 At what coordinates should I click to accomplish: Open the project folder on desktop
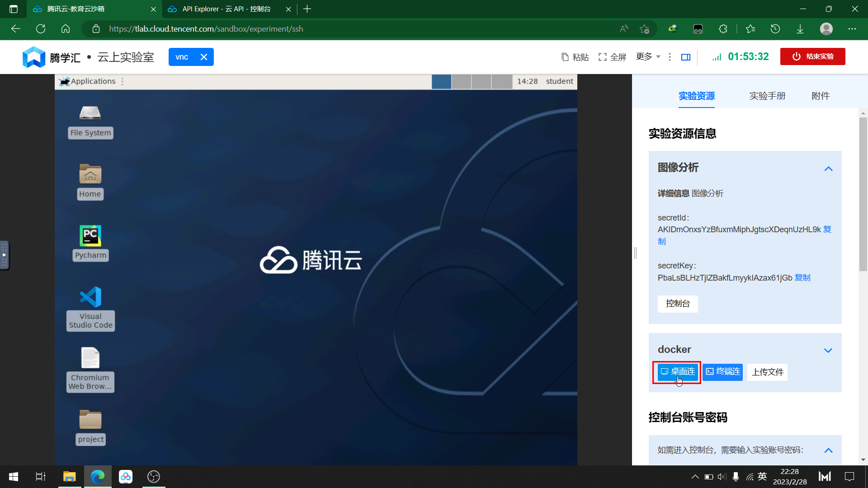[x=90, y=427]
